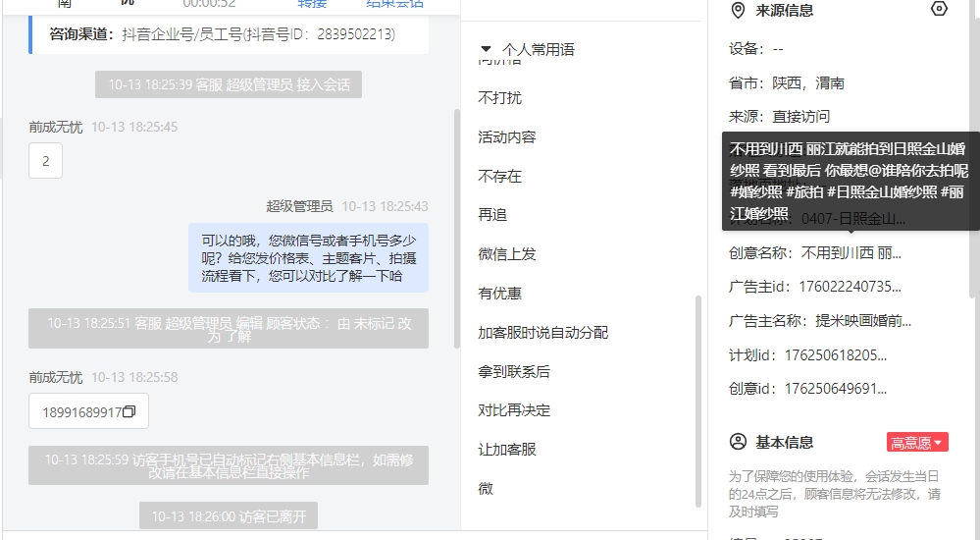Click the 省市 陕西 渭南 entry
The height and width of the screenshot is (540, 980).
point(786,83)
